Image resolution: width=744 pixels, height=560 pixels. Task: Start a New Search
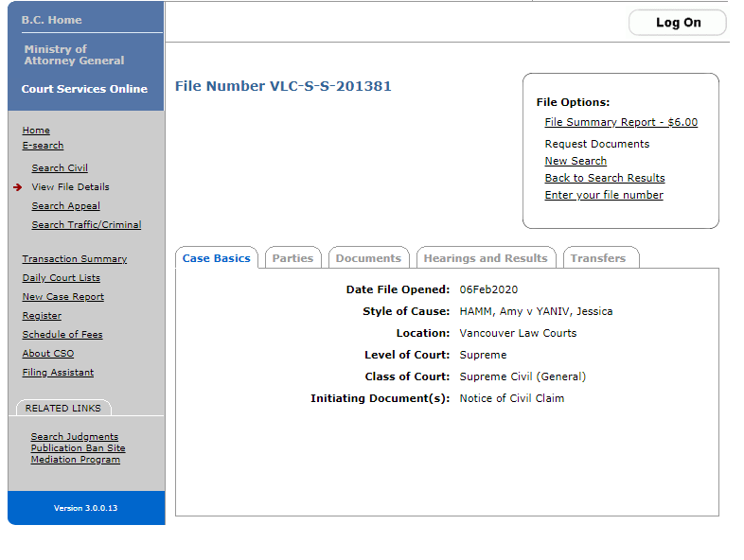coord(576,161)
